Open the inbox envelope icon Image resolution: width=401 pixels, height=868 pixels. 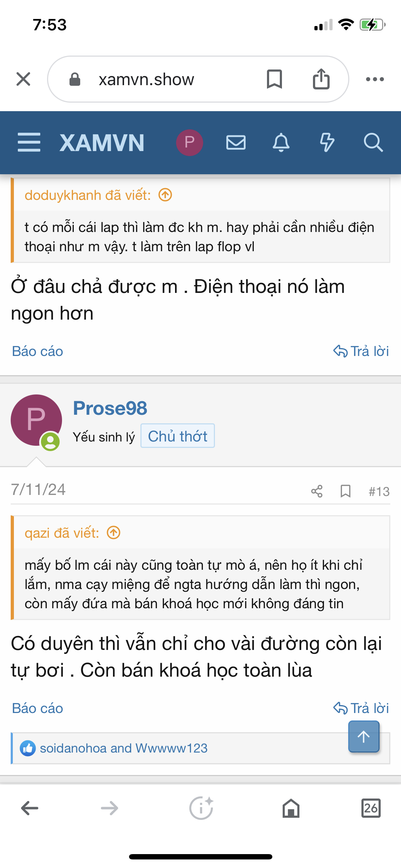236,143
